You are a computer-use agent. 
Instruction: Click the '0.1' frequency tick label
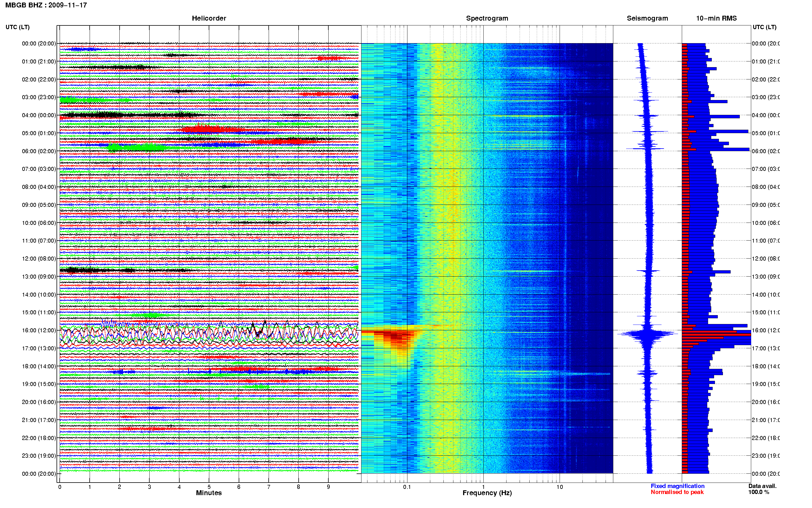tap(407, 487)
